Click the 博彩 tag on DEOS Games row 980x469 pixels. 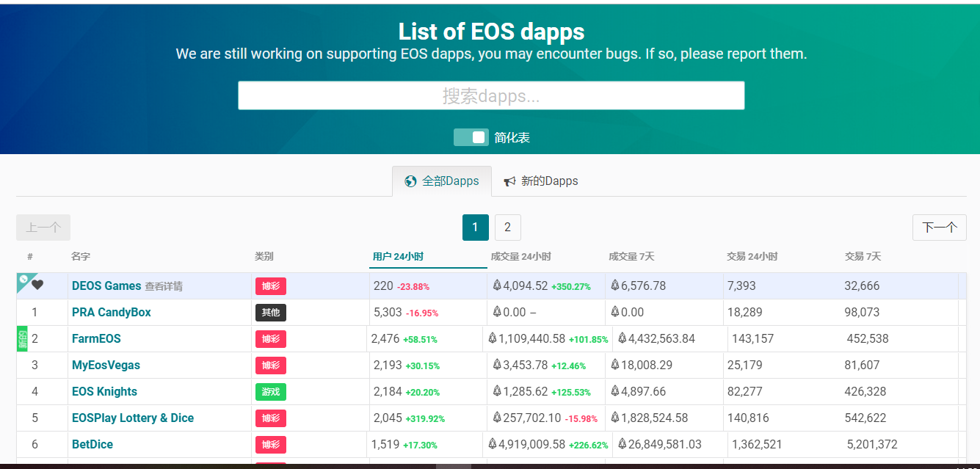tap(271, 286)
